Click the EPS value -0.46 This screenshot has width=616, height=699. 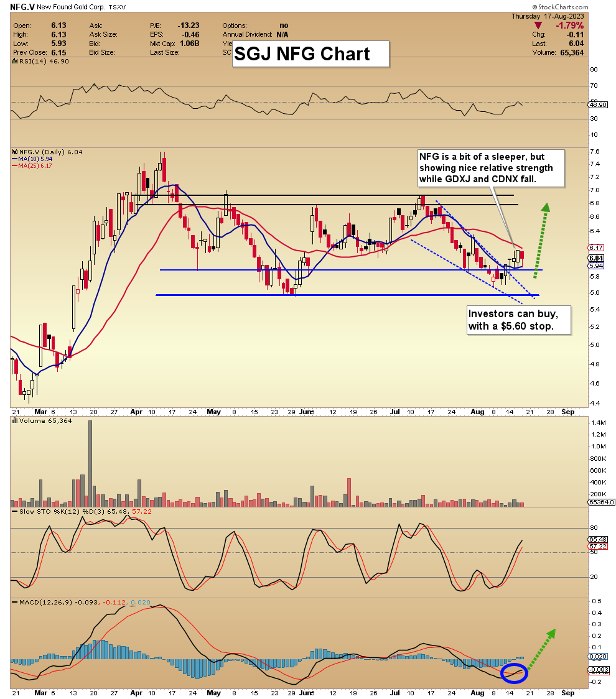190,34
